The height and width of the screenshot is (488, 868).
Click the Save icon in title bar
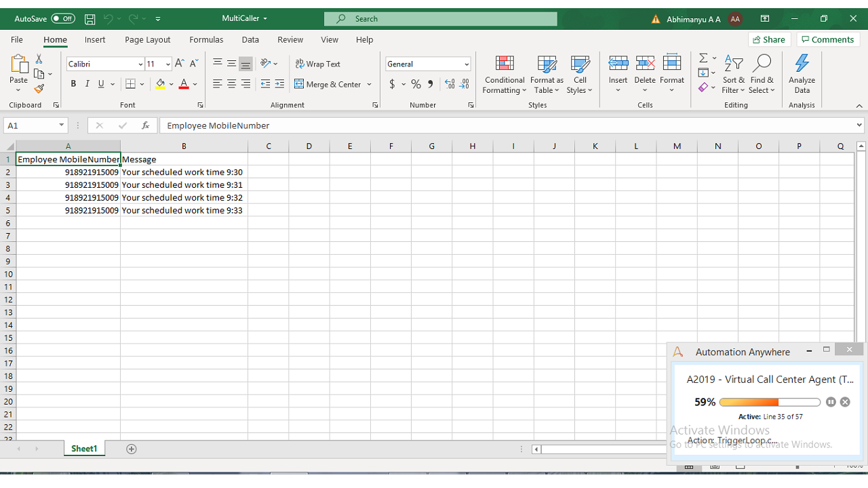pyautogui.click(x=90, y=19)
